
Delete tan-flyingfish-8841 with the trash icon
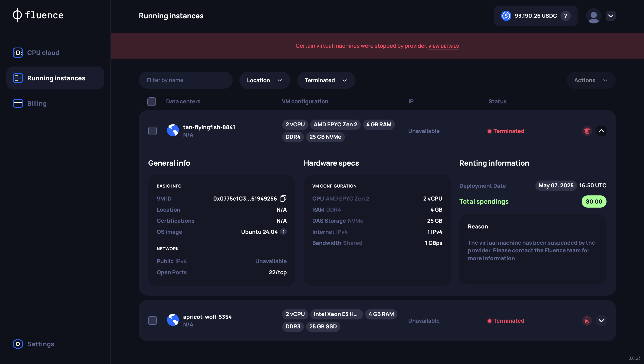587,131
